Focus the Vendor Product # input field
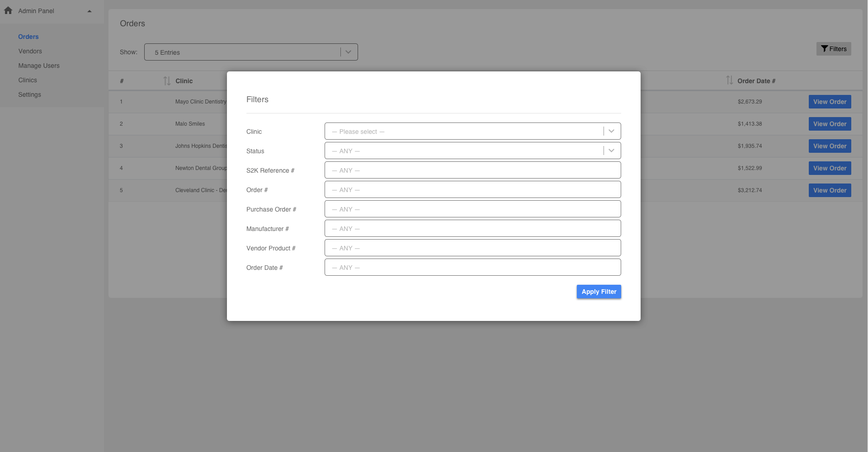 coord(472,248)
